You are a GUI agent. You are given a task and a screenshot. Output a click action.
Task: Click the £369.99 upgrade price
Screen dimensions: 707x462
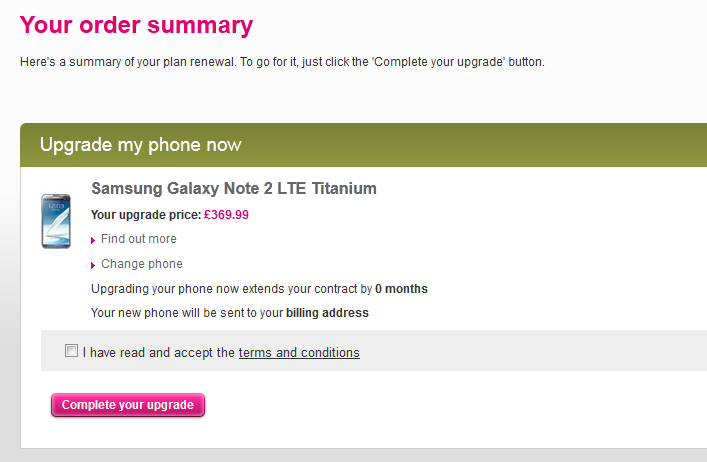coord(226,214)
